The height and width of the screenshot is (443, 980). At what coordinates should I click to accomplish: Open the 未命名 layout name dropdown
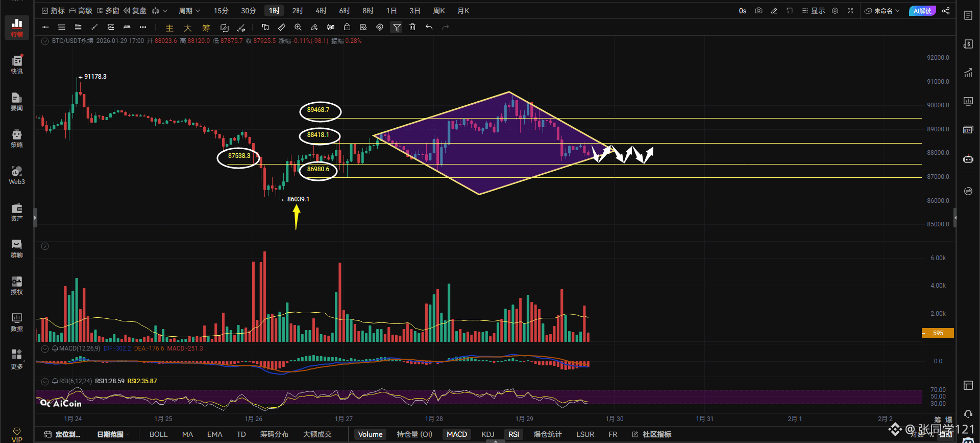tap(882, 11)
